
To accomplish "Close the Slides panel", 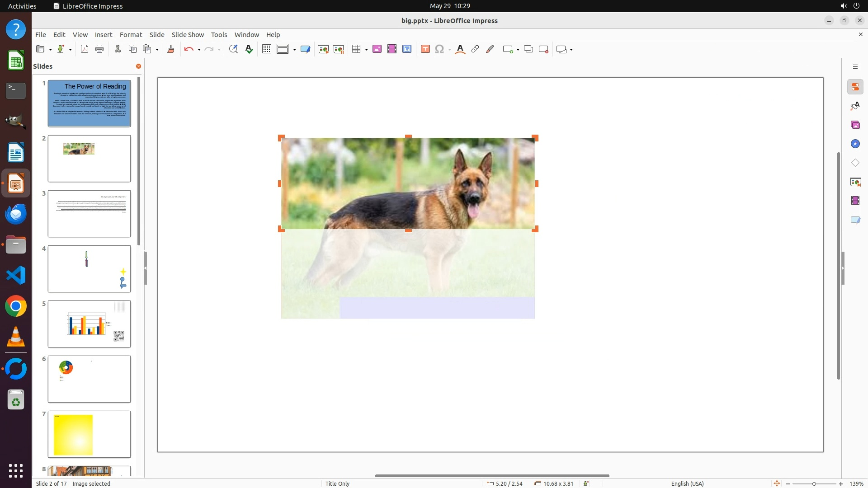I will pos(138,66).
